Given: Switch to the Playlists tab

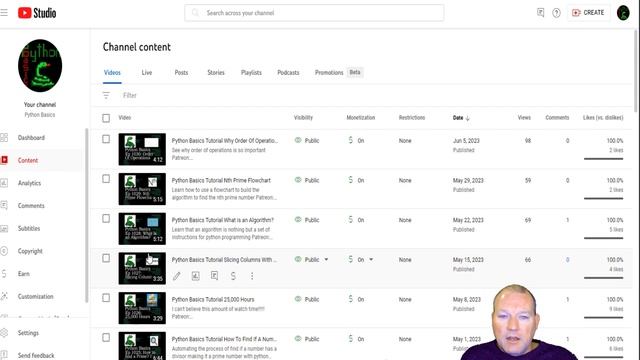Looking at the screenshot, I should [251, 73].
